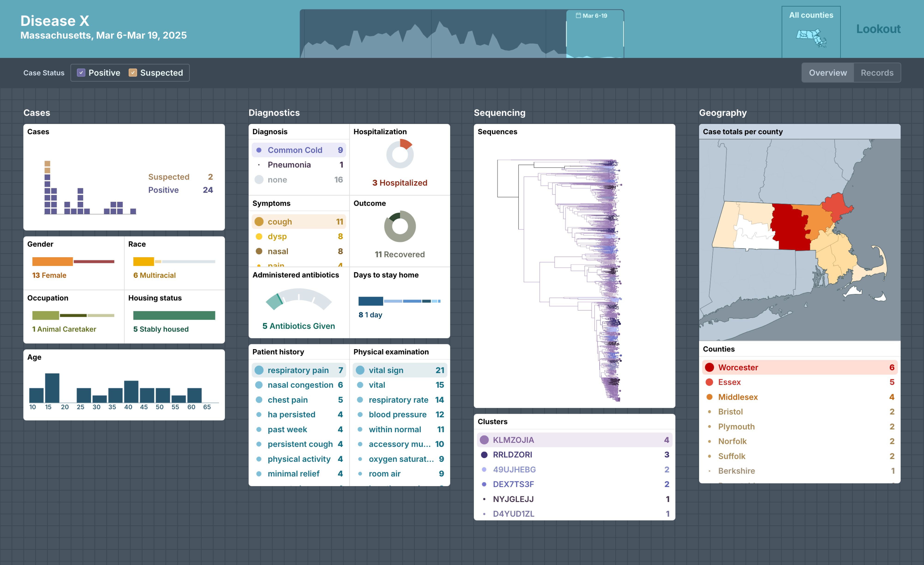Image resolution: width=924 pixels, height=565 pixels.
Task: Click the calendar icon beside Mar 6-19
Action: pyautogui.click(x=578, y=16)
